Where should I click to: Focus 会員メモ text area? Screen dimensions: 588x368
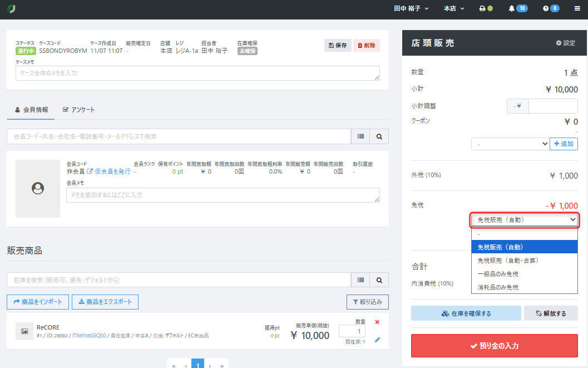point(223,195)
